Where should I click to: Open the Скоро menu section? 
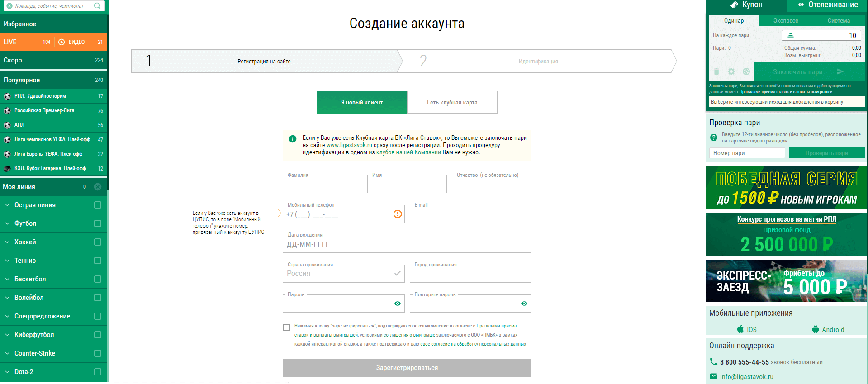click(53, 60)
